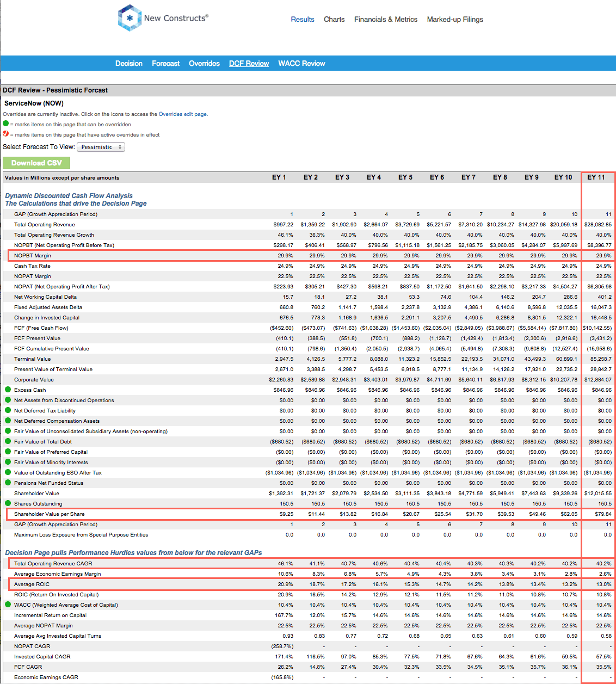Switch to the DCF Review tab
616x684 pixels.
[x=249, y=63]
